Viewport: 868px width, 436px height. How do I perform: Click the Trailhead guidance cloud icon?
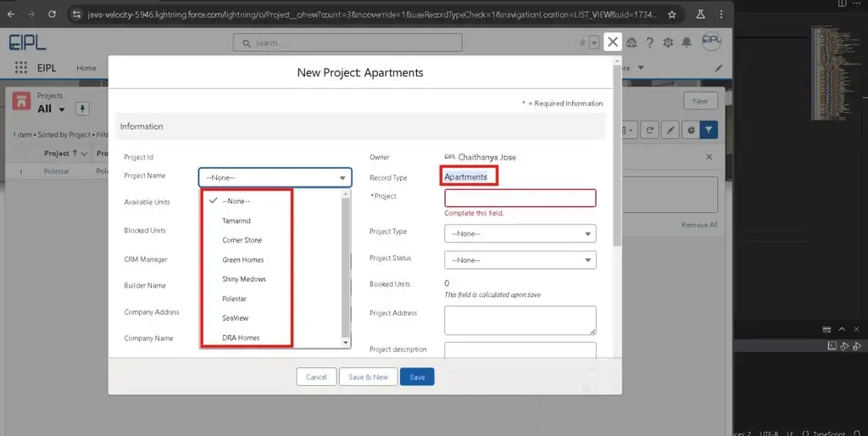click(632, 42)
